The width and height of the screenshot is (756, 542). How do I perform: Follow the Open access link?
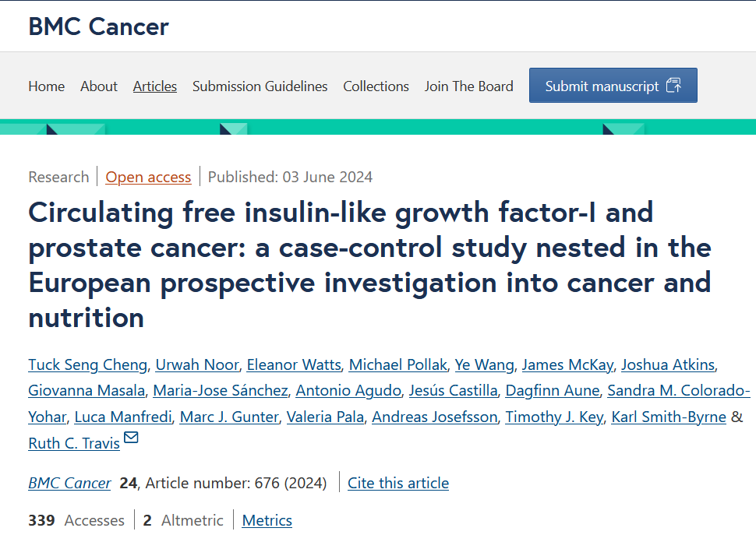pyautogui.click(x=148, y=177)
